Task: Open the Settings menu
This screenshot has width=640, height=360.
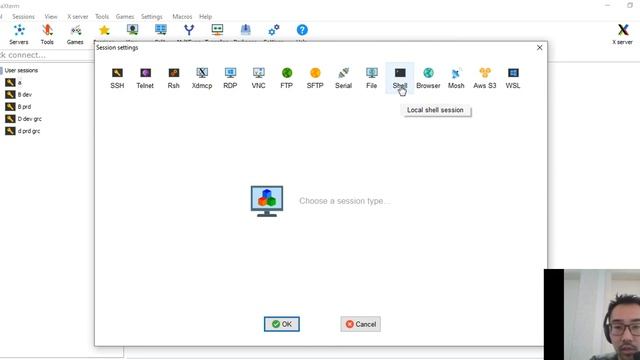Action: 152,17
